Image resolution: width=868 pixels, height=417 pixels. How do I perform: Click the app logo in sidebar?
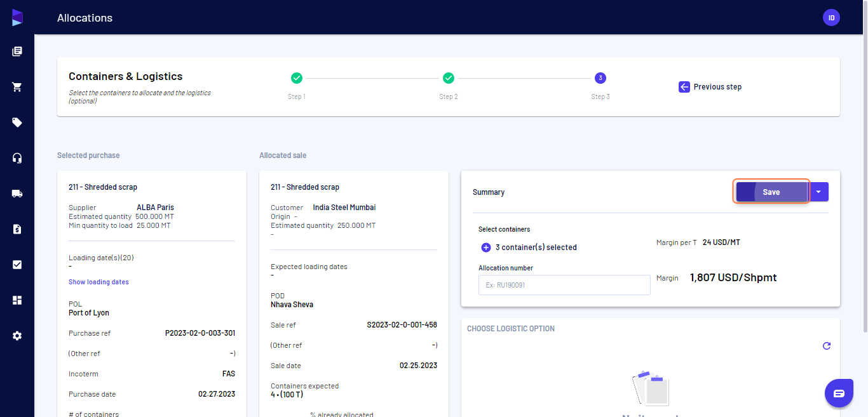tap(17, 18)
